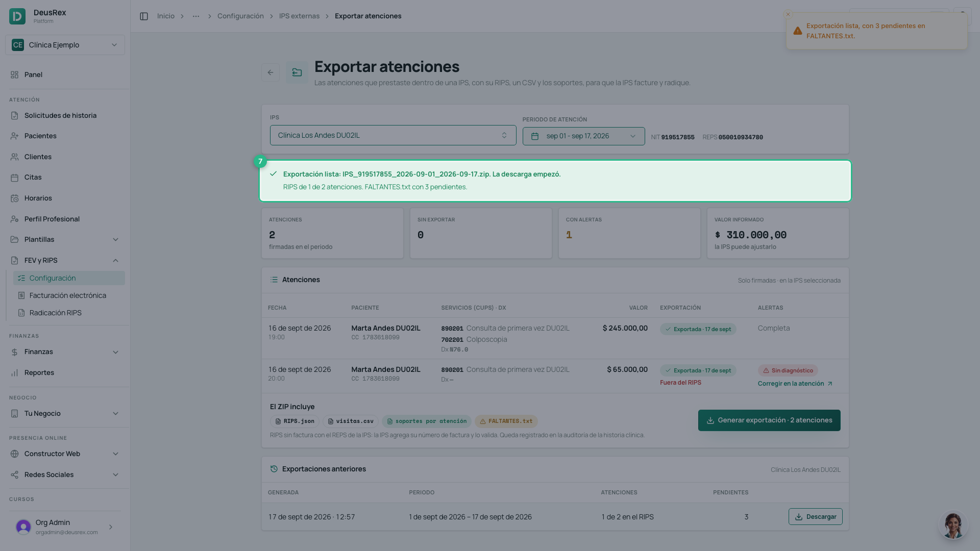Click the visitas.csv file chip
980x551 pixels.
[350, 421]
